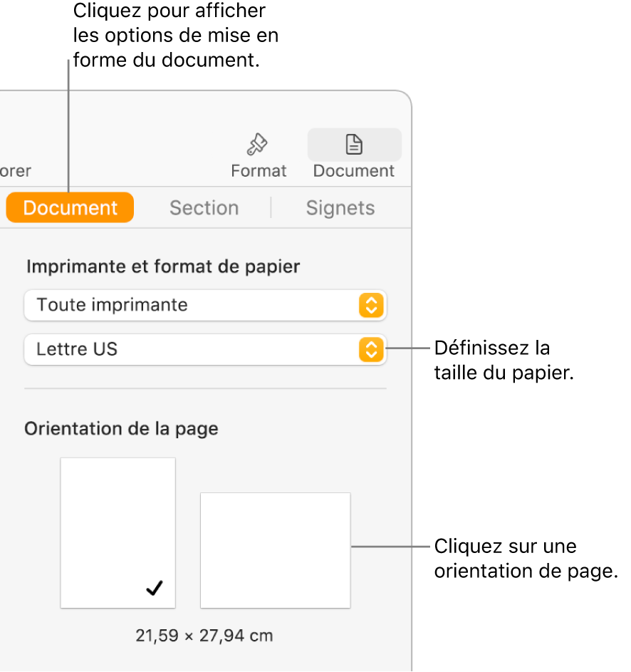Click the Document label under the toolbar icon
This screenshot has width=631, height=672.
coord(354,171)
